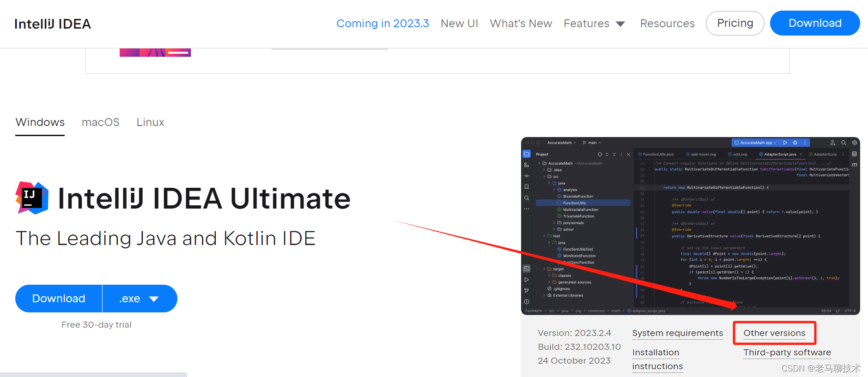Open Project tool window icon in IDE preview
This screenshot has height=377, width=868.
(x=527, y=154)
